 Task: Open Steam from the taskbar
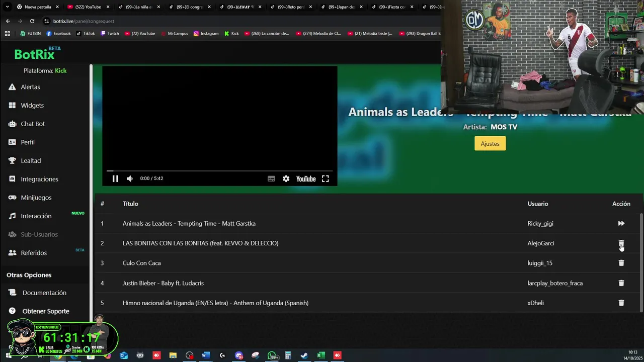304,355
